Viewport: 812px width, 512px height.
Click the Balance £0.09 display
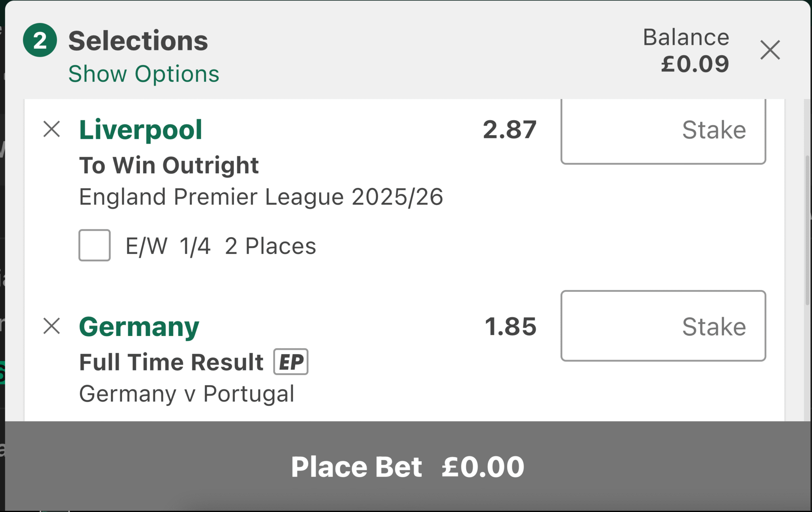[x=686, y=50]
